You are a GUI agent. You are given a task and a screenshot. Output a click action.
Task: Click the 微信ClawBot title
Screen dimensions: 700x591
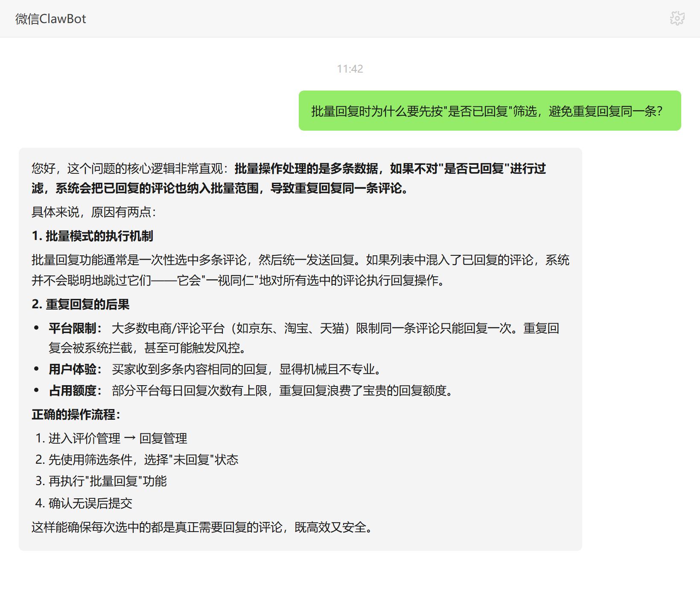[51, 19]
